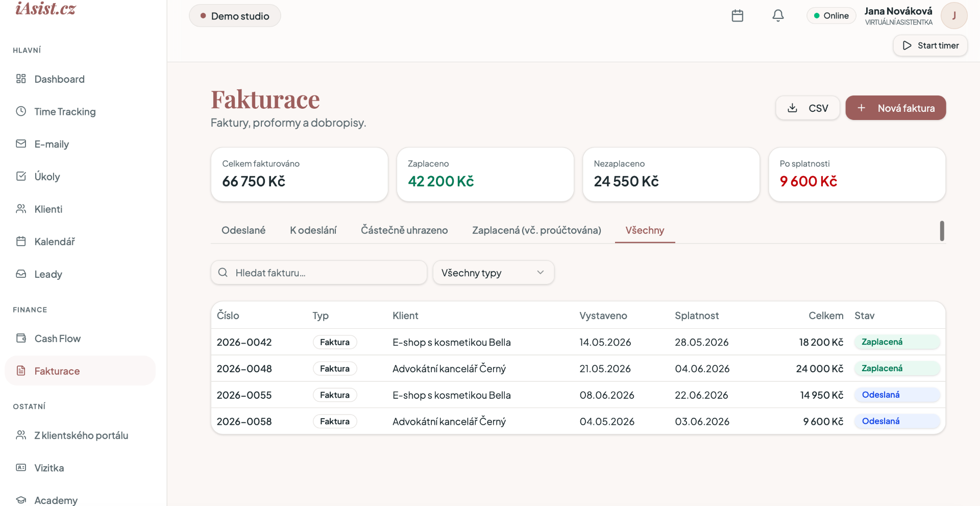
Task: Click Zaplacená status of invoice 2026-0048
Action: pos(897,368)
